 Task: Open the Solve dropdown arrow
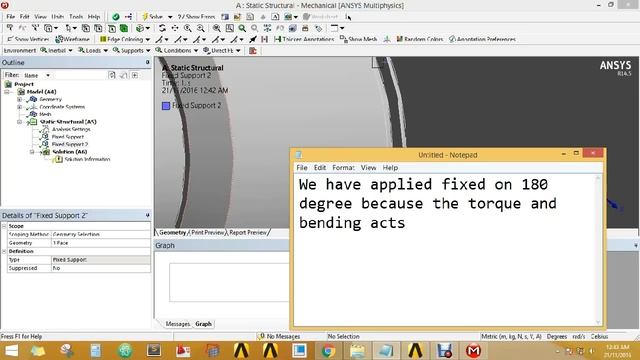pos(170,17)
